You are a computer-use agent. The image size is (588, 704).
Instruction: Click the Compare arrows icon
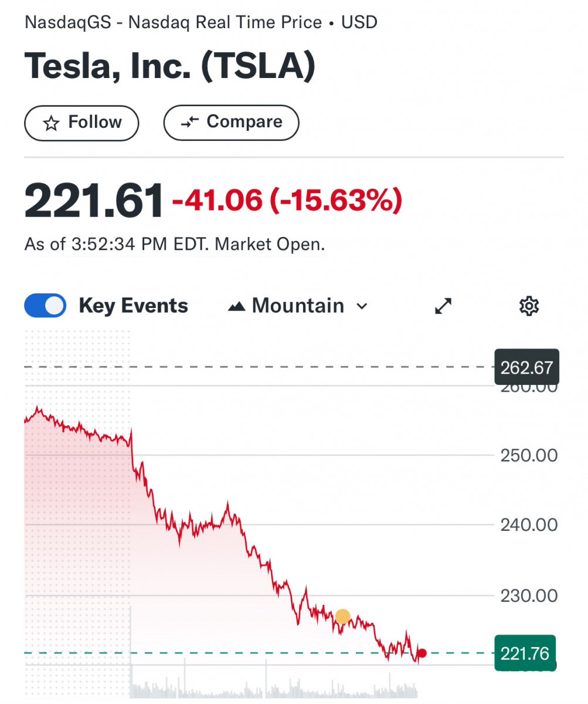point(191,122)
